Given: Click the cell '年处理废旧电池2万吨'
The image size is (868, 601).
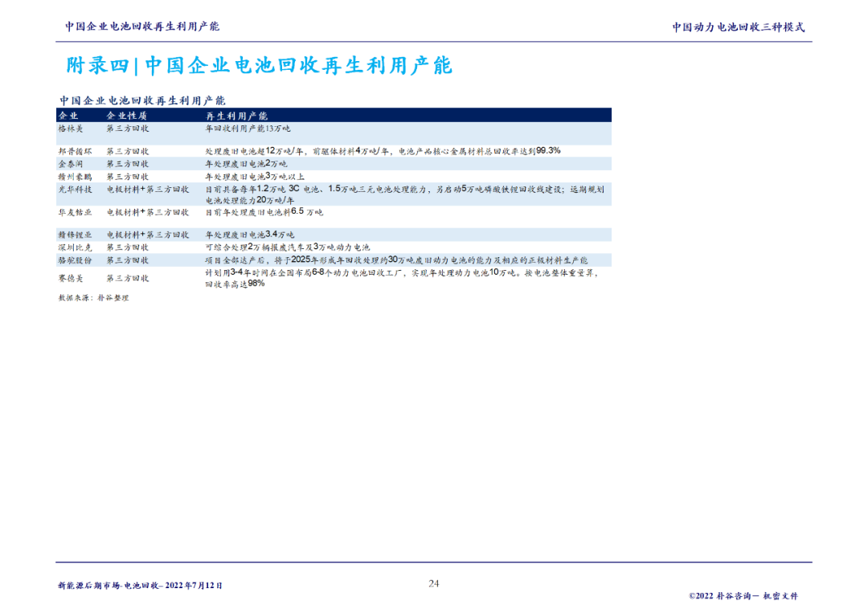Looking at the screenshot, I should pyautogui.click(x=247, y=164).
